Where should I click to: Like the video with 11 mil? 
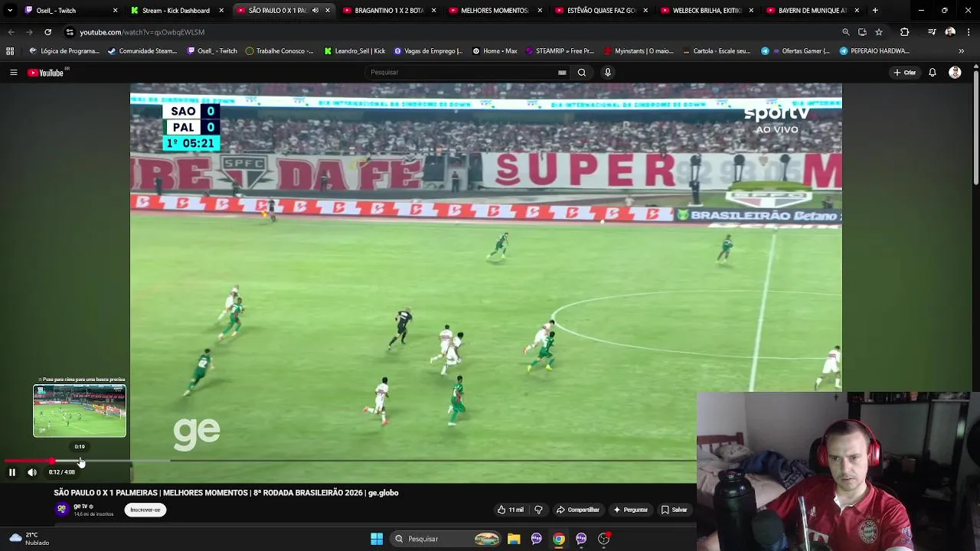[511, 510]
